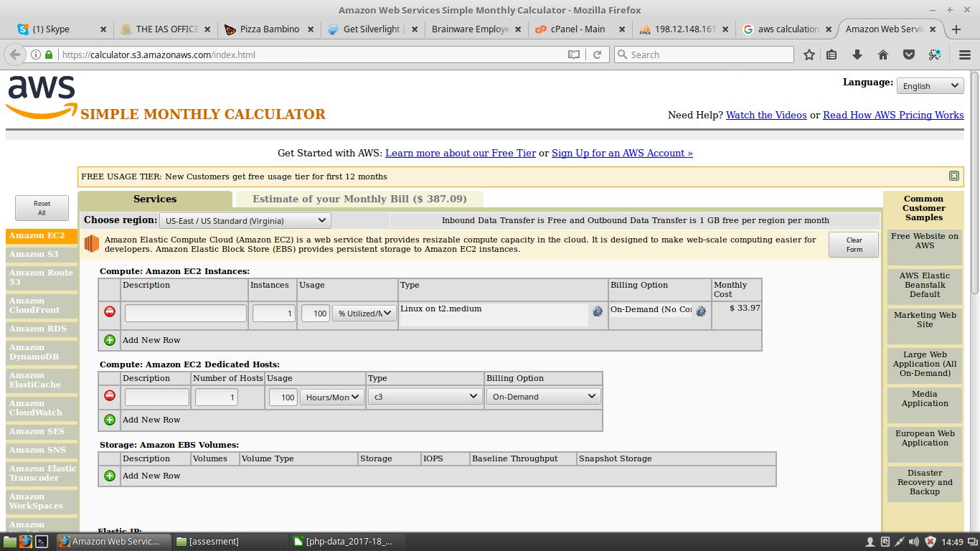The height and width of the screenshot is (551, 980).
Task: Select Amazon DynamoDB in sidebar
Action: coord(42,352)
